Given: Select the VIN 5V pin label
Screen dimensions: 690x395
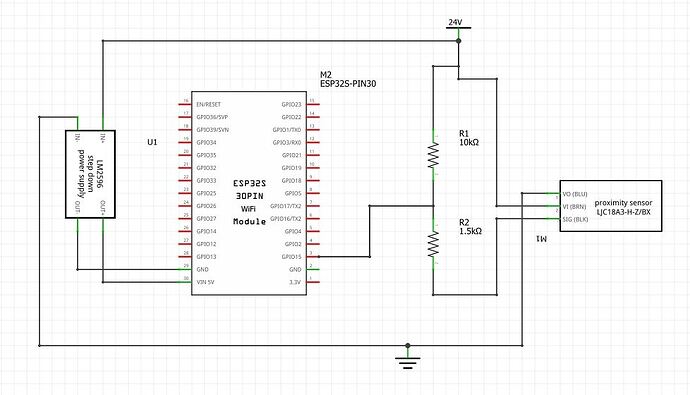Looking at the screenshot, I should [x=205, y=282].
